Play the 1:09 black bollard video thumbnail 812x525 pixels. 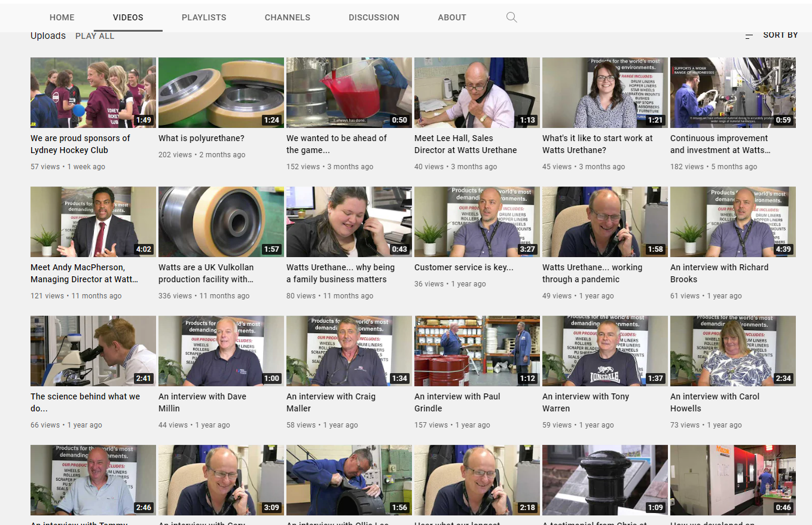click(605, 480)
